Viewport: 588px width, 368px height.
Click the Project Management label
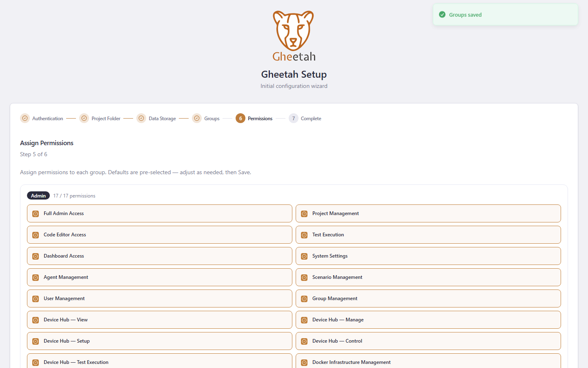(336, 213)
